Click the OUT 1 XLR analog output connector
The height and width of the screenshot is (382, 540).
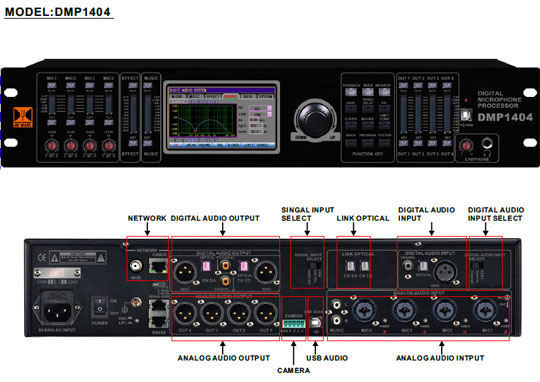point(266,314)
